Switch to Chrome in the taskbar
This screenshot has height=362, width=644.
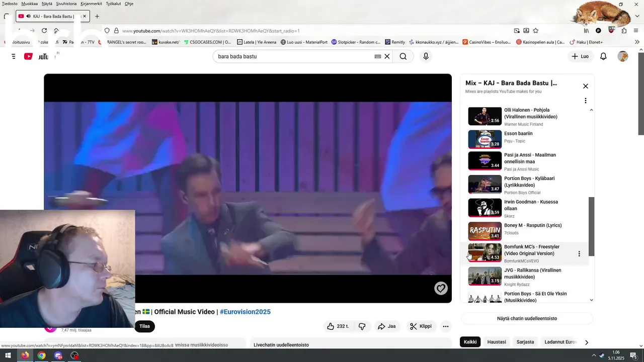tap(41, 355)
